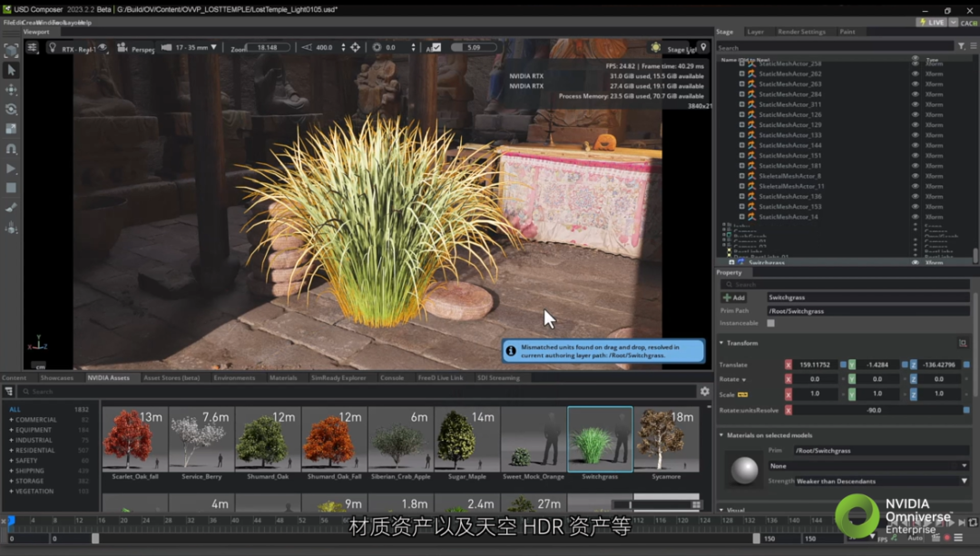This screenshot has width=980, height=556.
Task: Open the SimReady Explorer tab
Action: [338, 378]
